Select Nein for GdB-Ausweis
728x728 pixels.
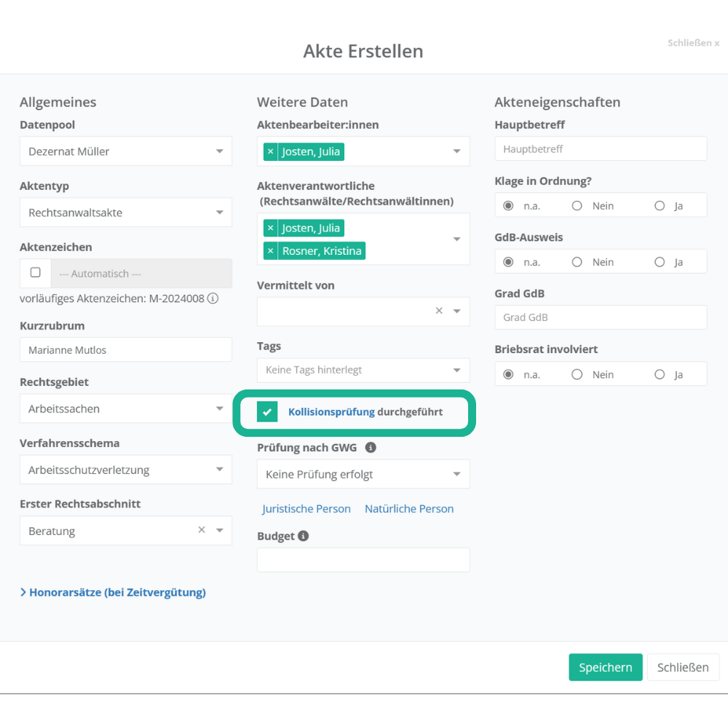(577, 262)
